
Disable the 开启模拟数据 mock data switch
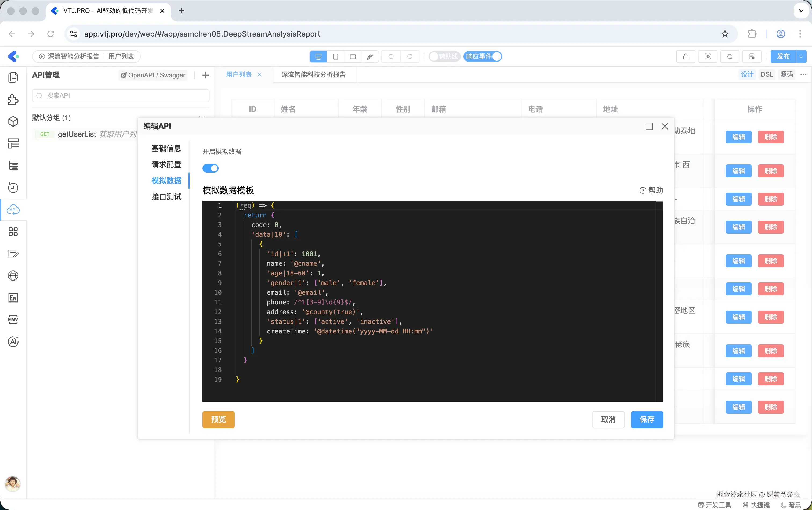click(210, 168)
